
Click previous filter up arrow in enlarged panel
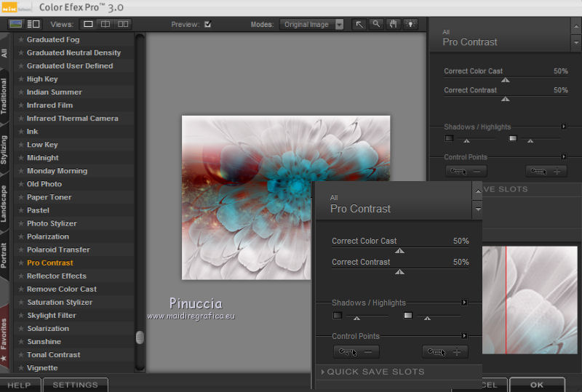click(x=478, y=191)
